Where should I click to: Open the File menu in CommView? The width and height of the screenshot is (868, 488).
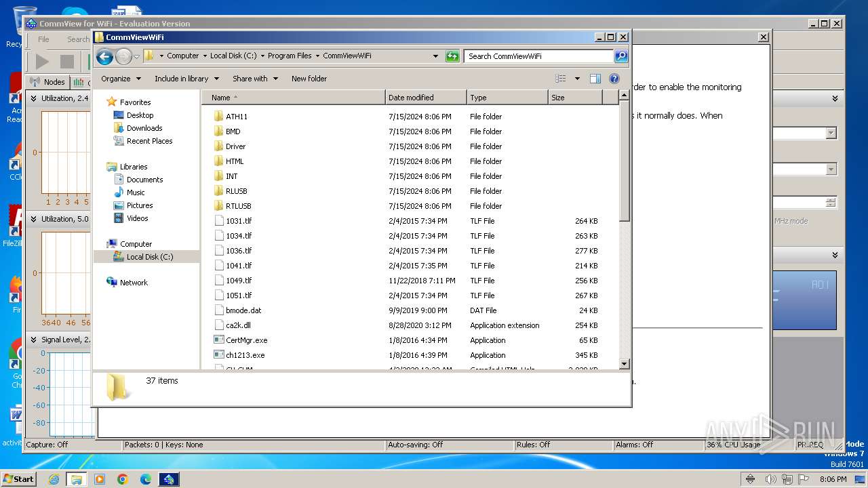(x=43, y=39)
